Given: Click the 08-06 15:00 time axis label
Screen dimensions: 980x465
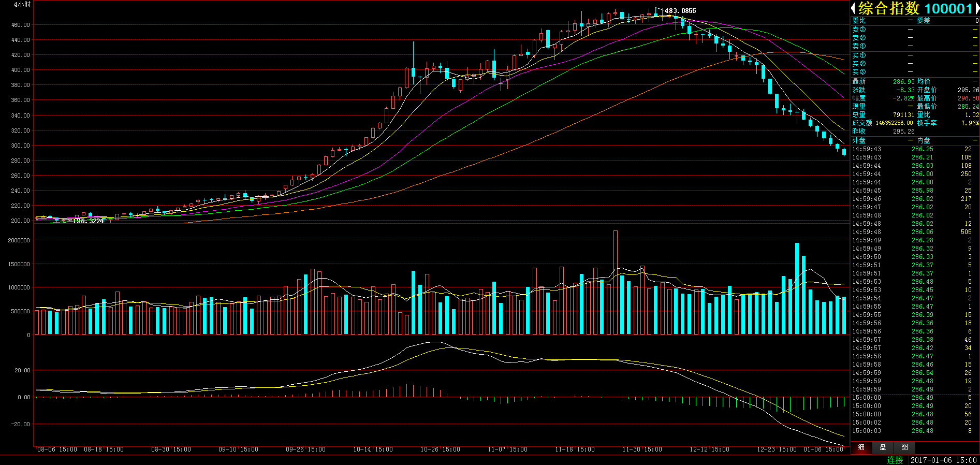Looking at the screenshot, I should coord(57,449).
